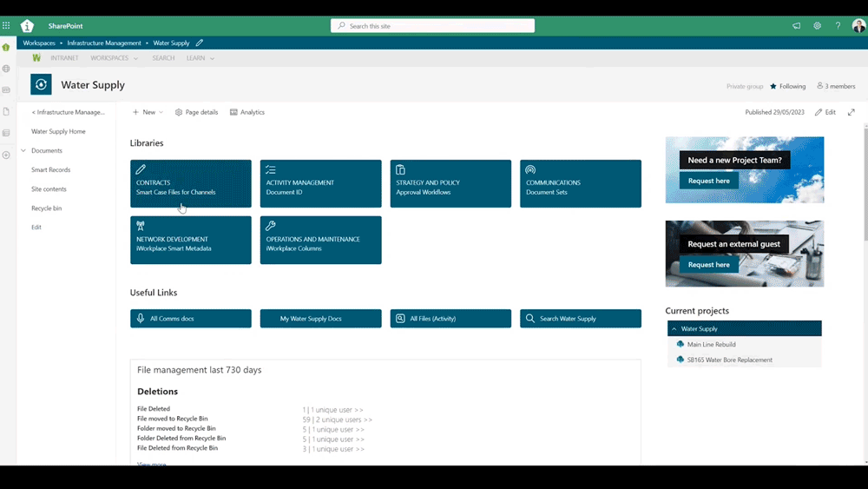Expand page to full screen icon

(852, 112)
